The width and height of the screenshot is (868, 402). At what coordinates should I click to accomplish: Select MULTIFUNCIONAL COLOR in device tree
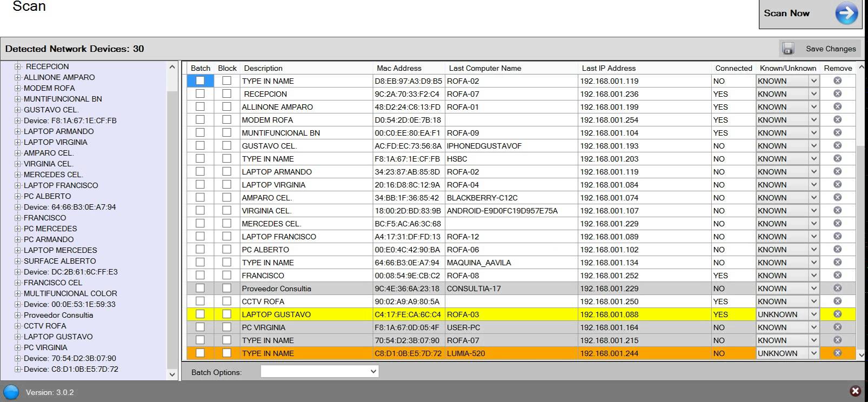click(x=70, y=293)
